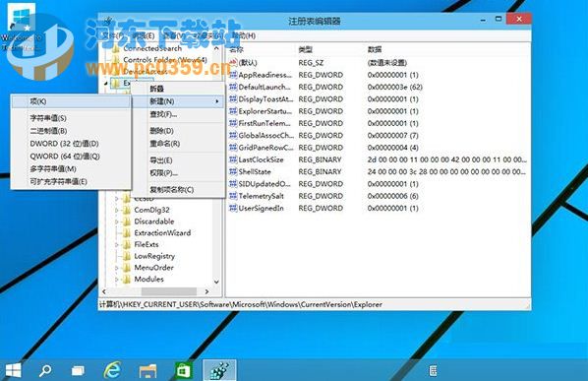Select 导出(E) in context menu
Screen dimensions: 588x381
click(179, 160)
